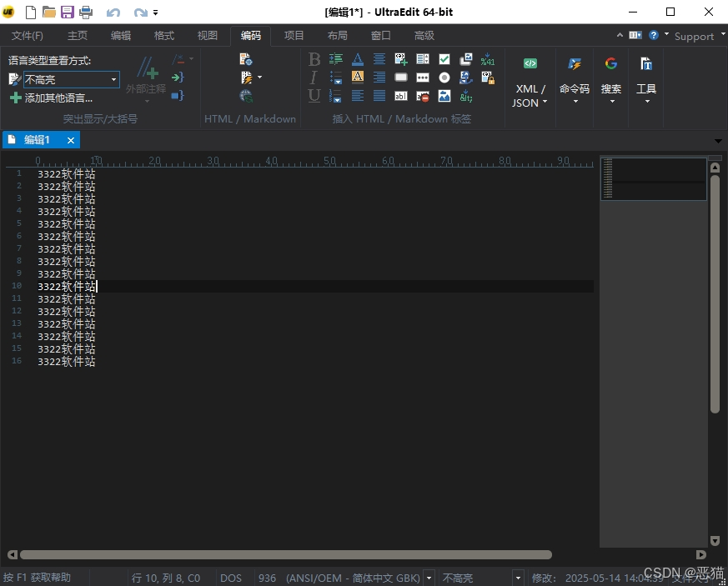Insert password field with dots icon
The image size is (728, 586).
tap(423, 78)
